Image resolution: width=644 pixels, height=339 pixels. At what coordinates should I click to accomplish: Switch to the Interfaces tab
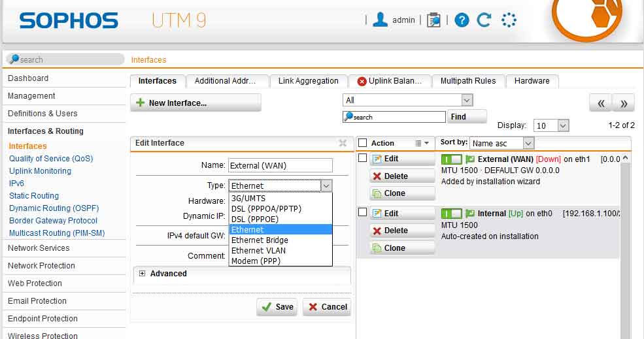[158, 81]
